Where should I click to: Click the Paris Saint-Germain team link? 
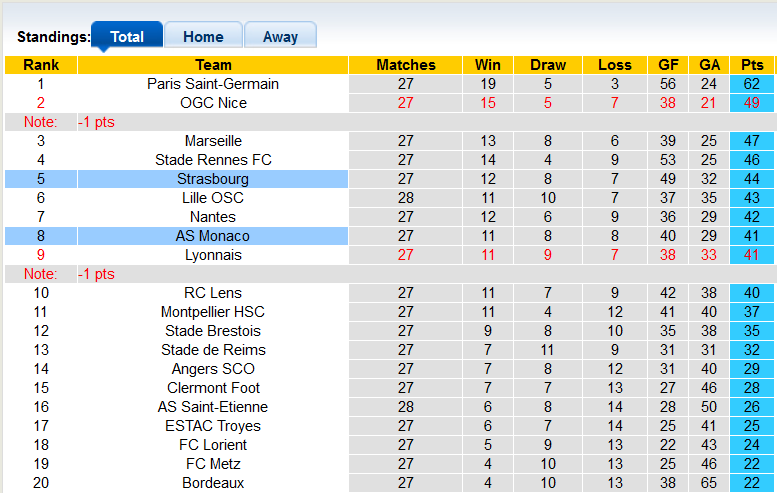coord(213,84)
